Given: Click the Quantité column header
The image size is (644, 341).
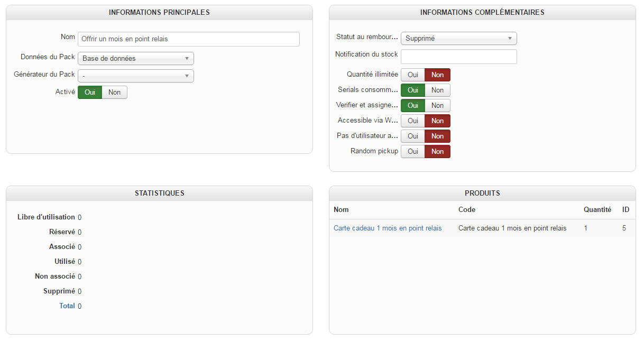Looking at the screenshot, I should click(x=597, y=210).
